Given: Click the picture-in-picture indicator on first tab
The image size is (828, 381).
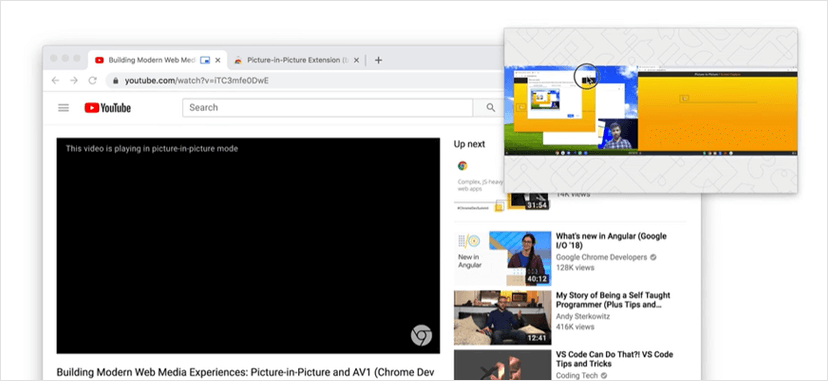Looking at the screenshot, I should (x=205, y=60).
